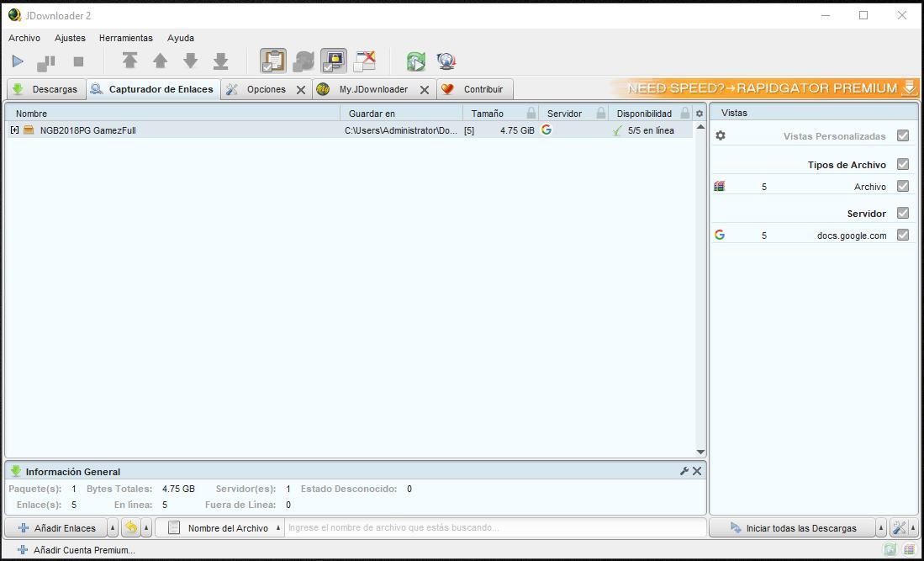The width and height of the screenshot is (924, 561).
Task: Click the Vistas panel header
Action: coord(814,113)
